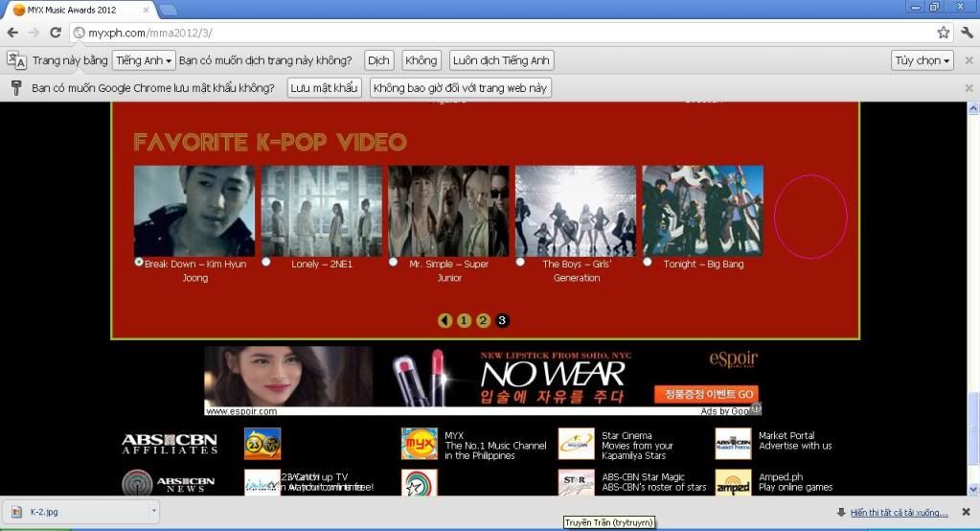Open Hiển thị tất cả tải xuống link

click(899, 512)
